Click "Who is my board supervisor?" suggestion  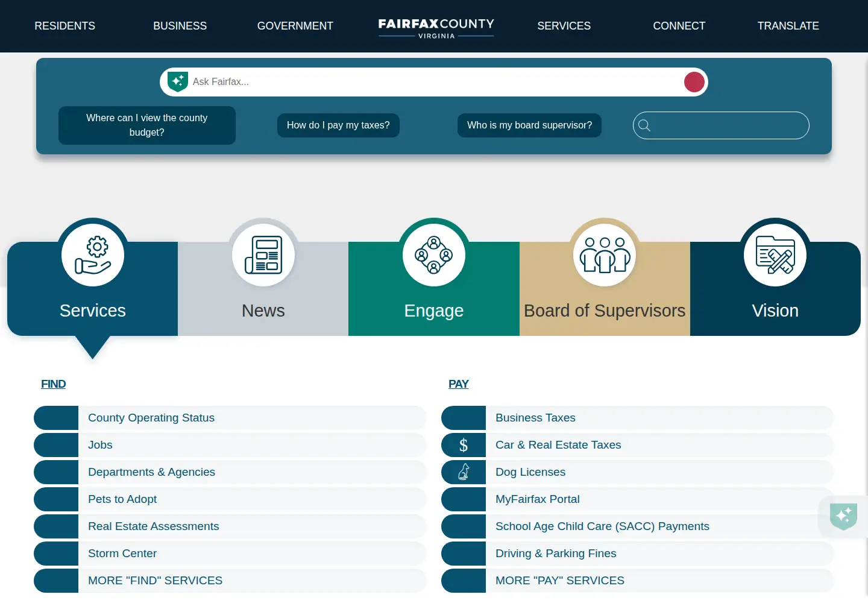click(x=529, y=125)
